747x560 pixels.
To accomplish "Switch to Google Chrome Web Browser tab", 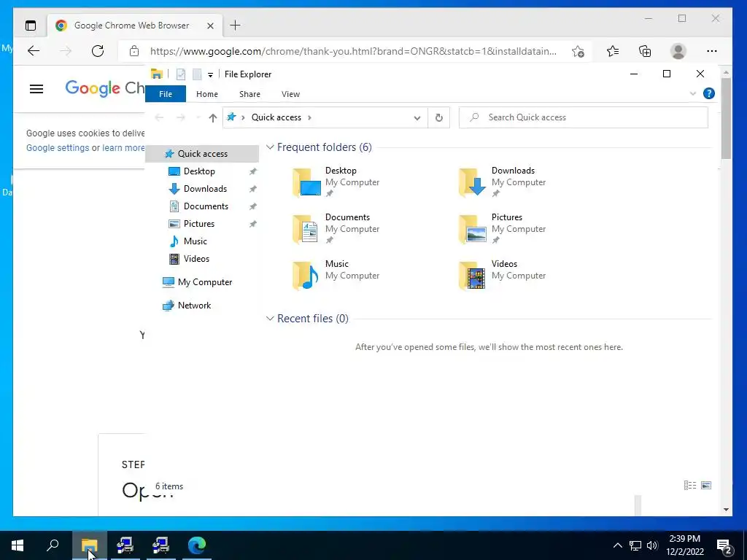I will click(132, 26).
